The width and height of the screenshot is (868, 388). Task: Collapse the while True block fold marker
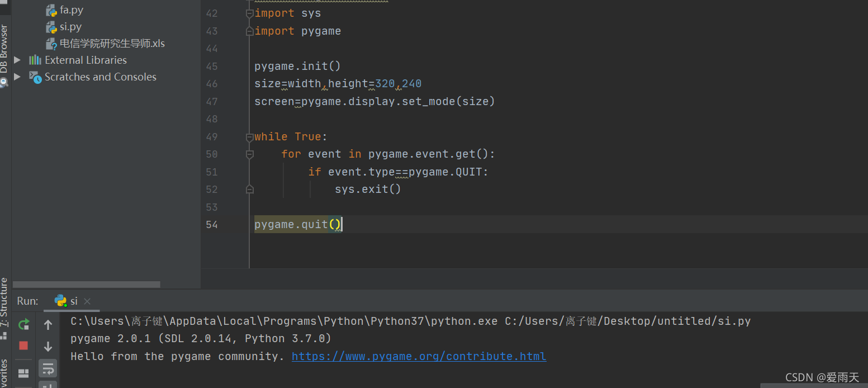(250, 136)
